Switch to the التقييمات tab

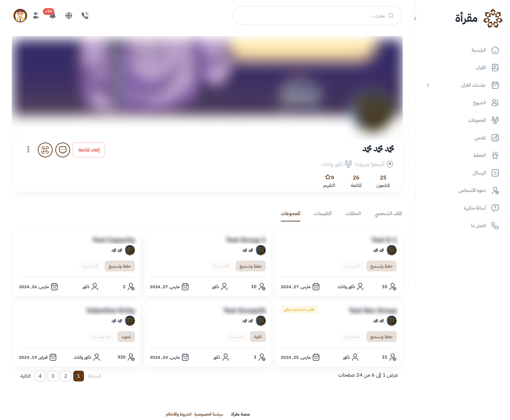pyautogui.click(x=323, y=213)
